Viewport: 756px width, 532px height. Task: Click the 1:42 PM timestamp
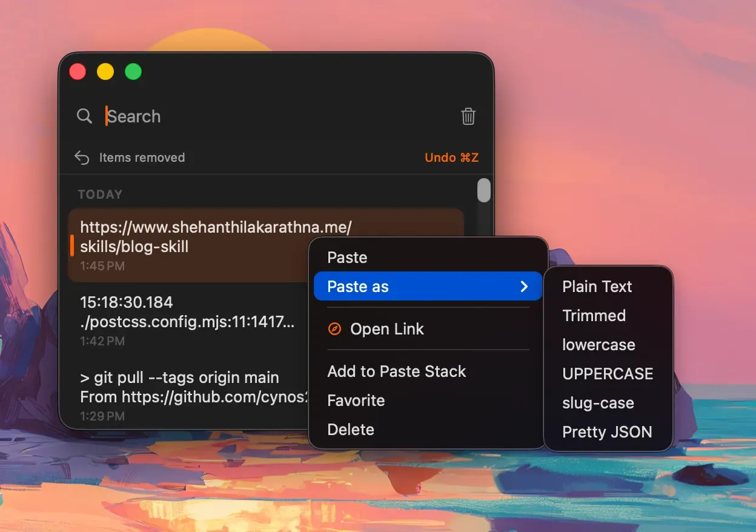102,341
